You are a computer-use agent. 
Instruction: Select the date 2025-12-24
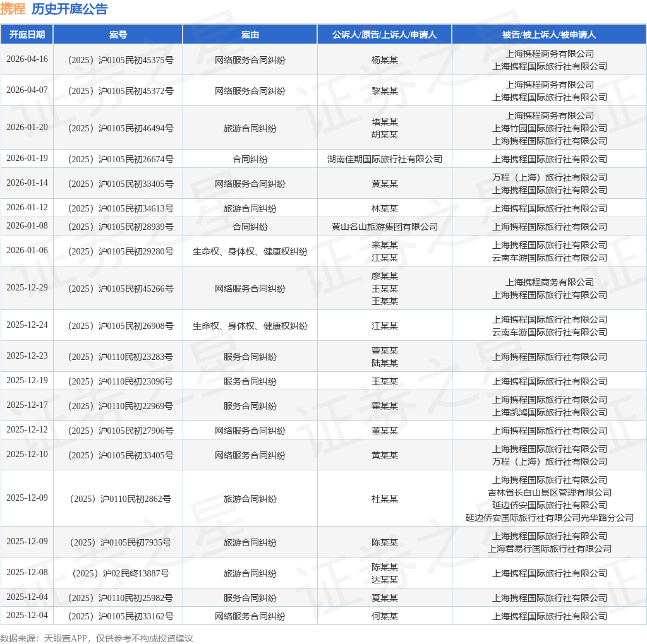[x=27, y=325]
